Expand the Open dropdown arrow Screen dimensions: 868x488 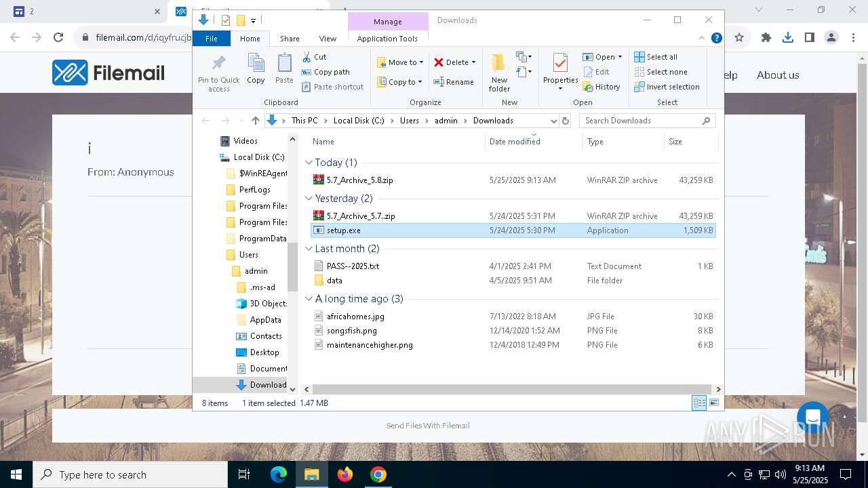620,57
